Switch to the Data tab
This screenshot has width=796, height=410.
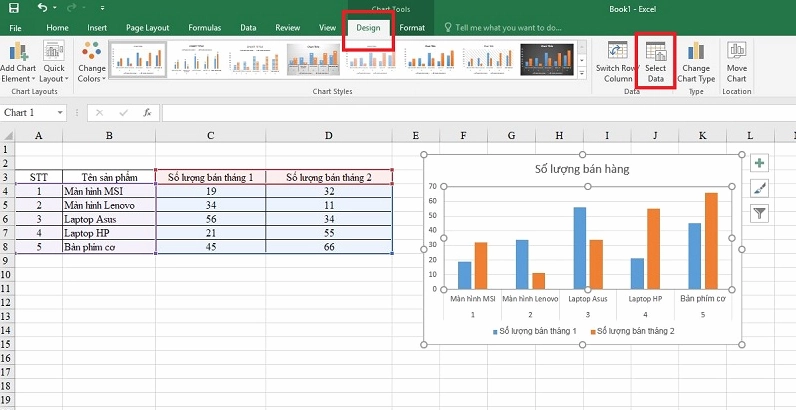tap(248, 28)
